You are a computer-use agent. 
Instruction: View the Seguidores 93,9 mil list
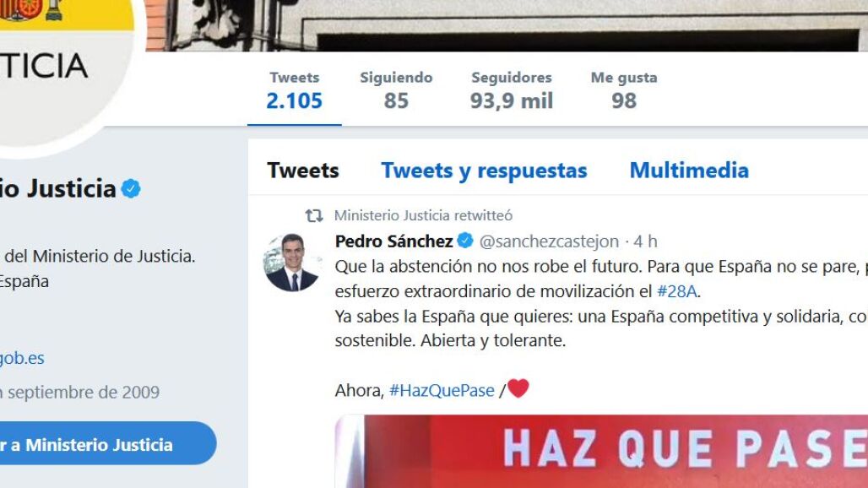point(512,90)
